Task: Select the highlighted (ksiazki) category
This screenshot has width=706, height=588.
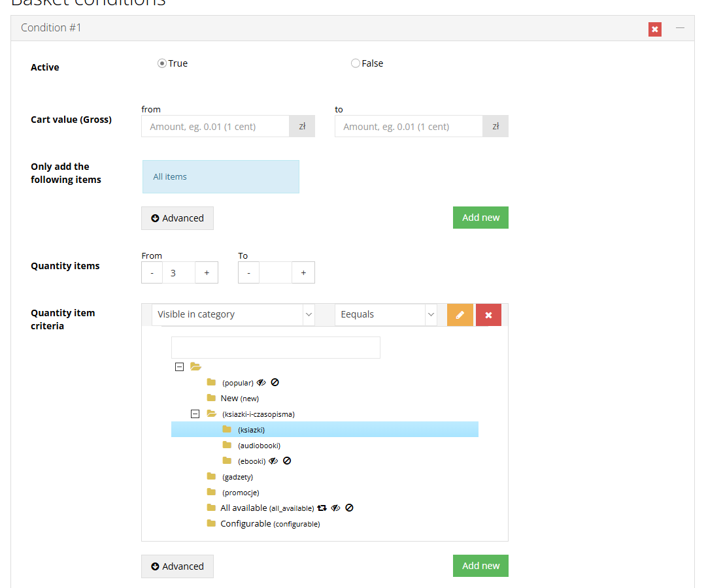Action: tap(325, 430)
